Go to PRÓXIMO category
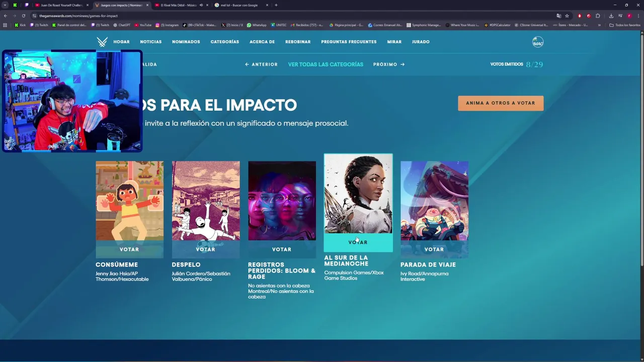This screenshot has width=644, height=362. point(389,64)
